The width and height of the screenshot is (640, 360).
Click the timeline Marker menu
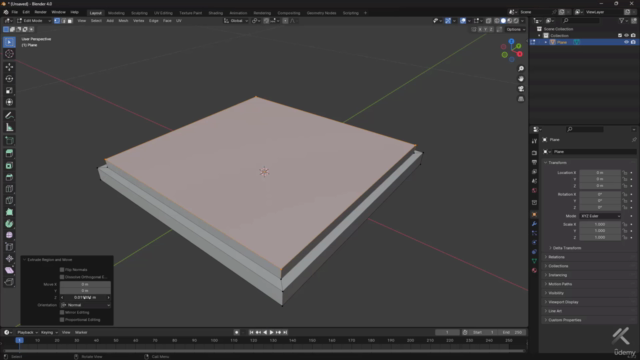(x=81, y=333)
